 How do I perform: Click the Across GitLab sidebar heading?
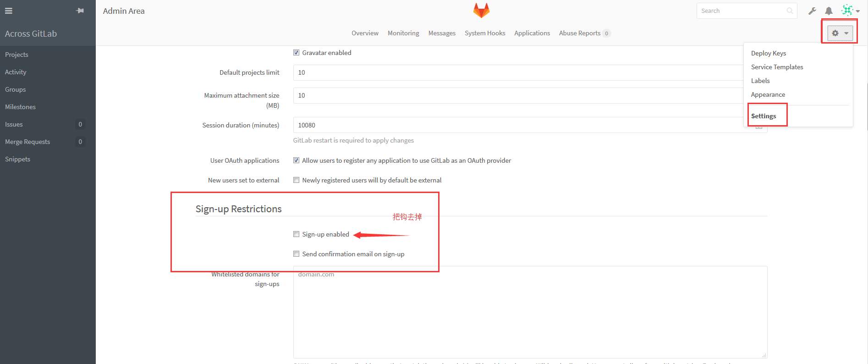(x=31, y=33)
